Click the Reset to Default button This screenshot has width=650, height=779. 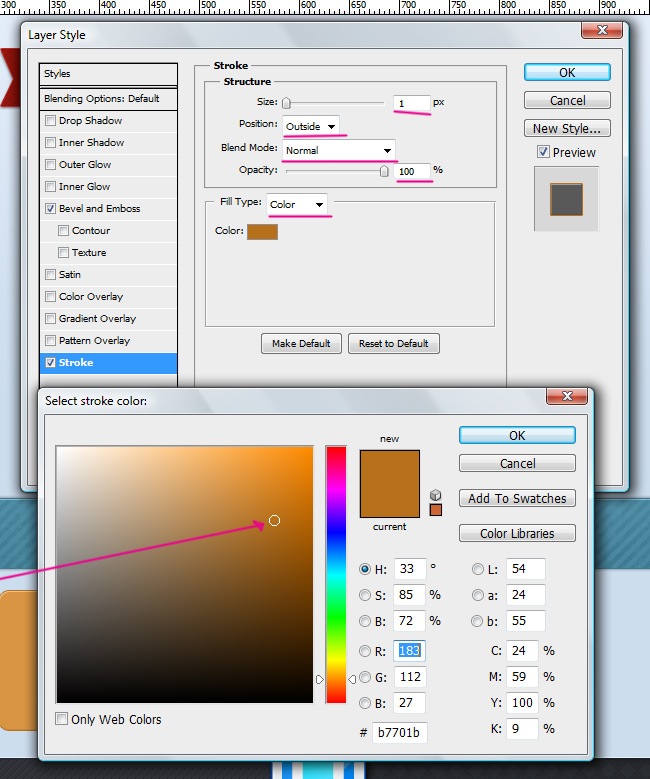(x=393, y=343)
